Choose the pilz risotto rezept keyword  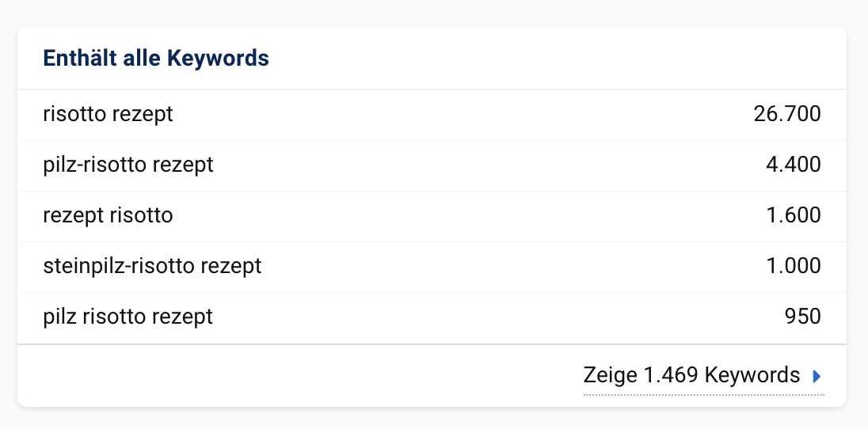128,317
